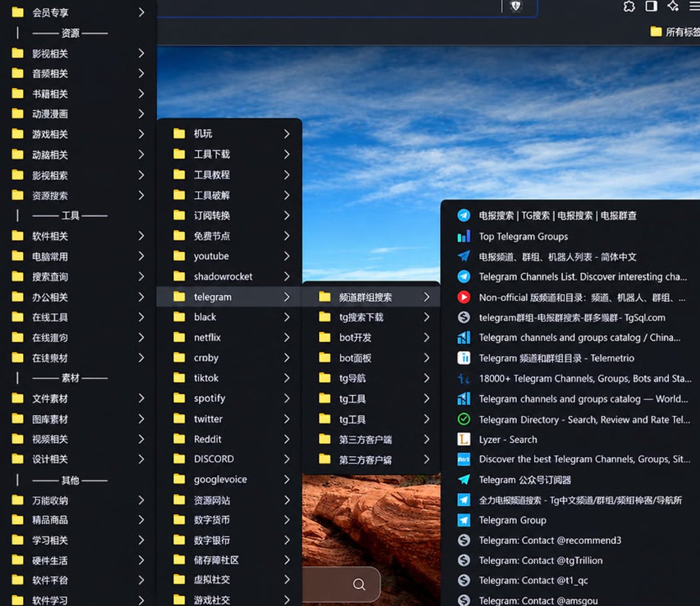Screen dimensions: 700x606
Task: Click the favicon beside the TgSql.com bookmark
Action: (464, 318)
